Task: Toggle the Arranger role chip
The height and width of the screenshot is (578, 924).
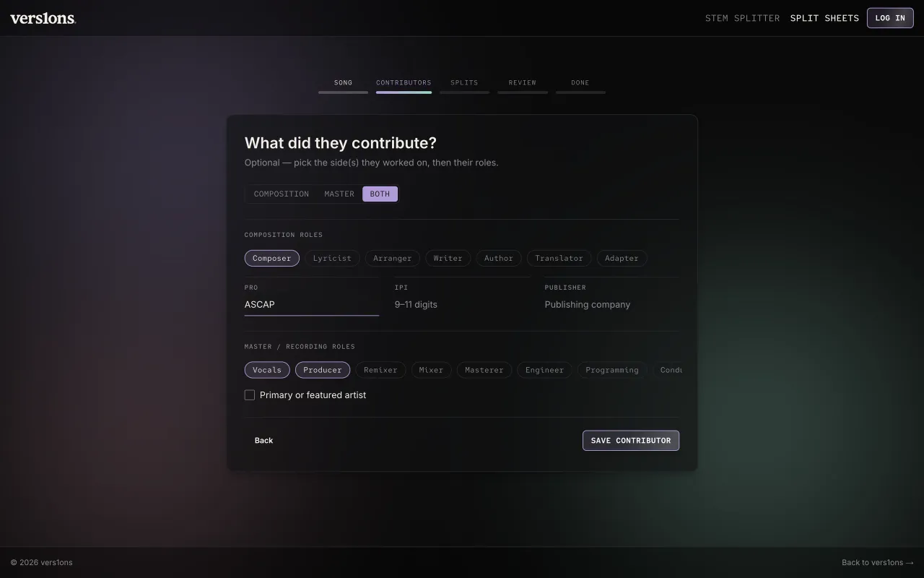Action: point(393,258)
